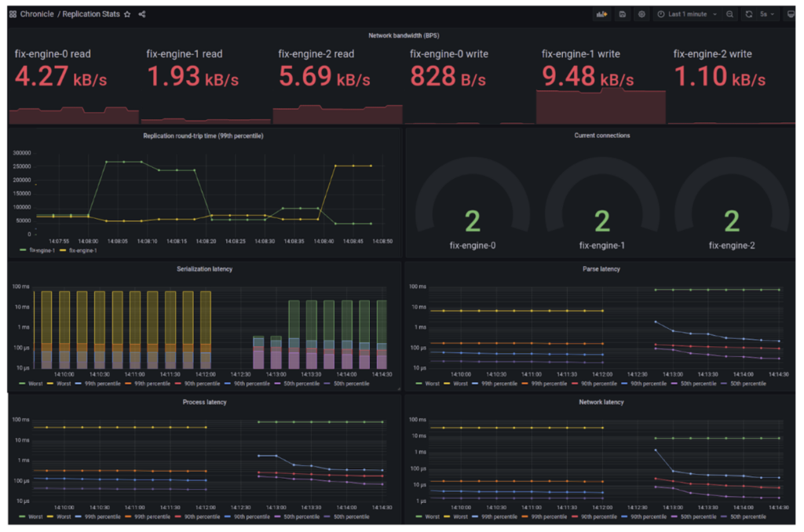Open the Chronicle folder breadcrumb

[x=37, y=14]
